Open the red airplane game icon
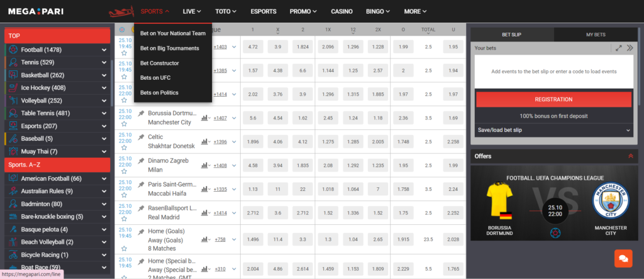This screenshot has height=279, width=644. tap(121, 11)
